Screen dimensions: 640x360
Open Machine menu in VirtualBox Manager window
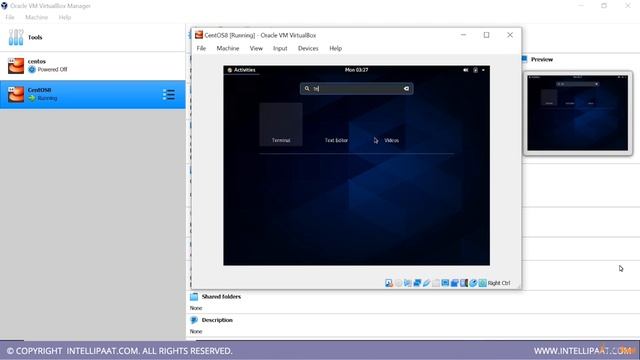[36, 17]
